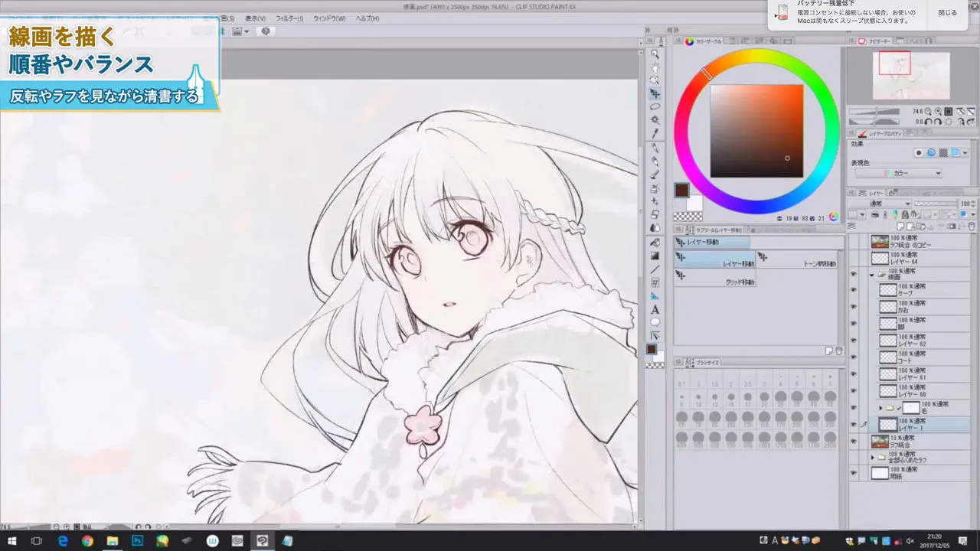
Task: Select the Auto select wand tool
Action: tap(655, 120)
